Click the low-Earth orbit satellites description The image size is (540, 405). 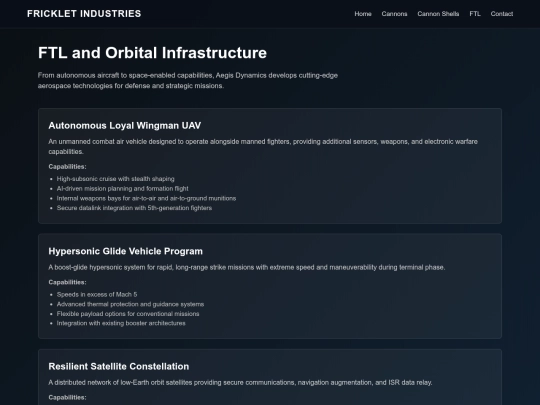240,383
